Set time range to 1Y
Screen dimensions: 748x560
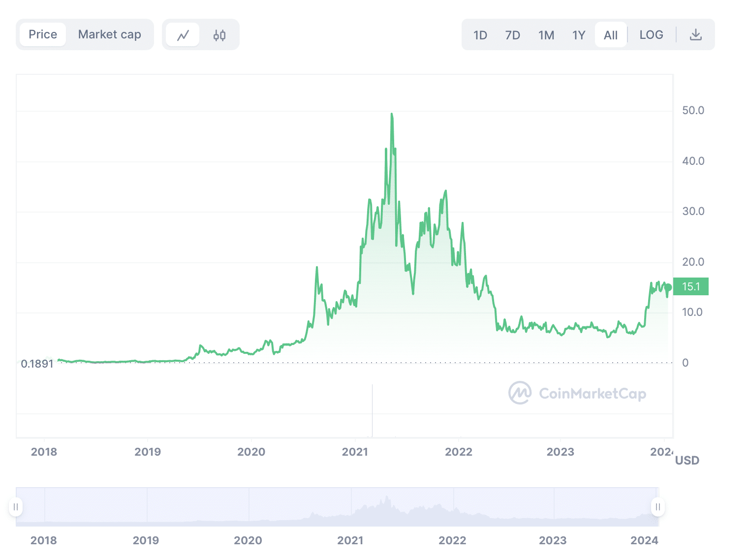[x=579, y=35]
